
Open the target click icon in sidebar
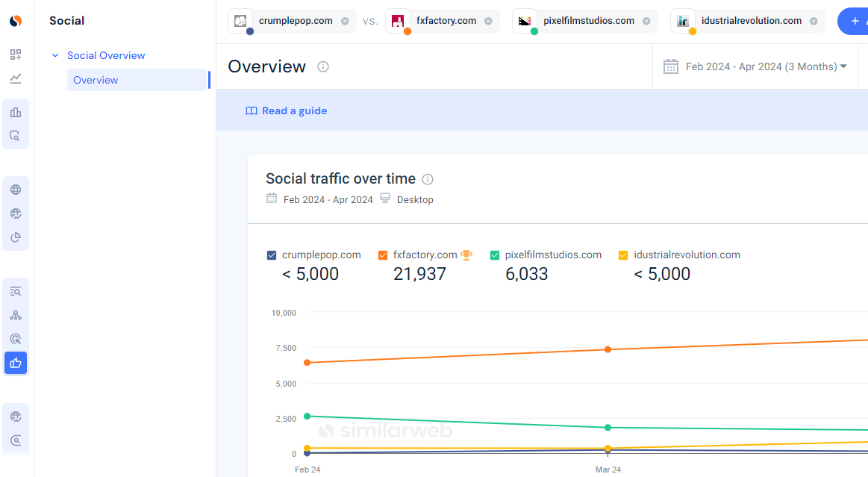coord(16,339)
